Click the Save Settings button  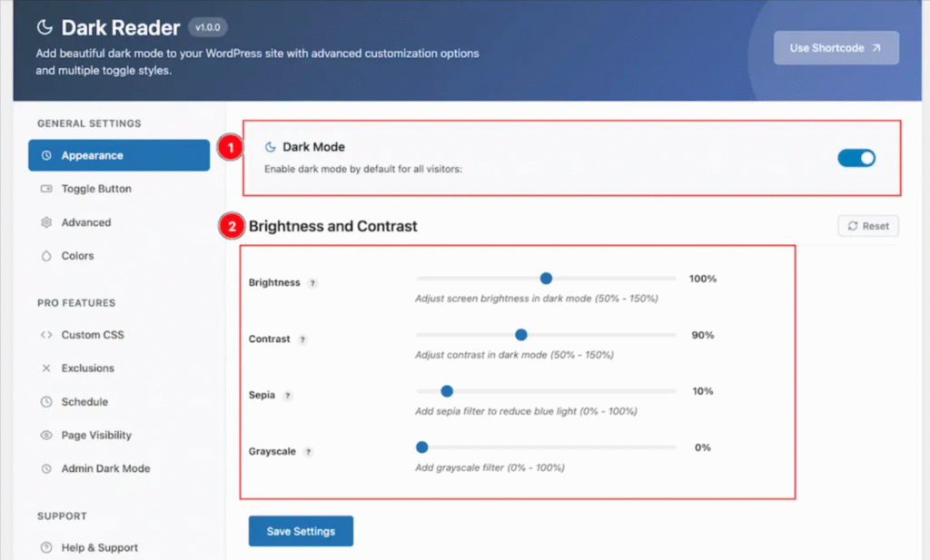301,531
